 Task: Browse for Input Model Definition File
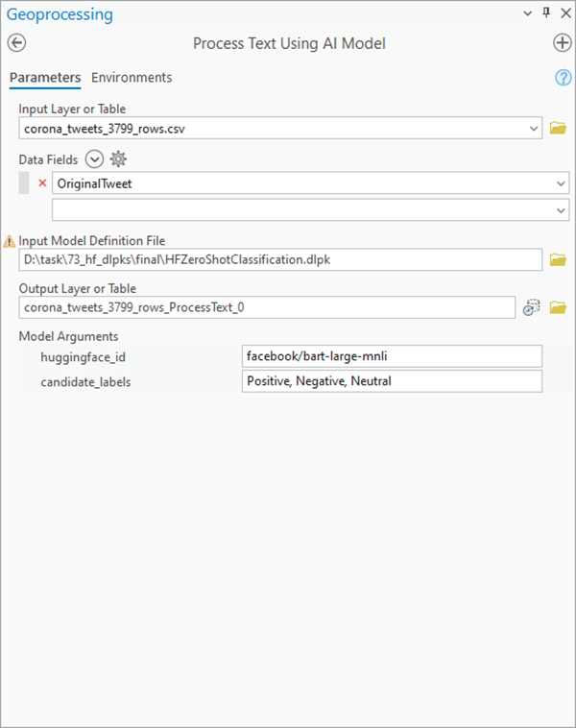point(558,259)
